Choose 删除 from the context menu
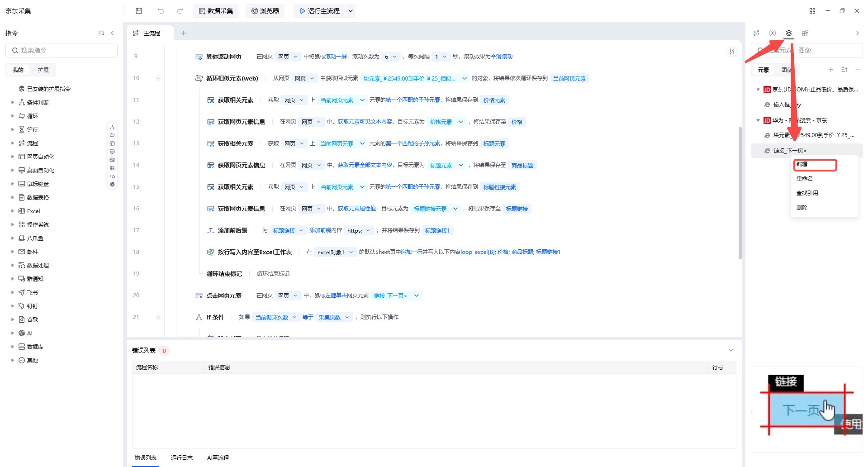 [824, 208]
